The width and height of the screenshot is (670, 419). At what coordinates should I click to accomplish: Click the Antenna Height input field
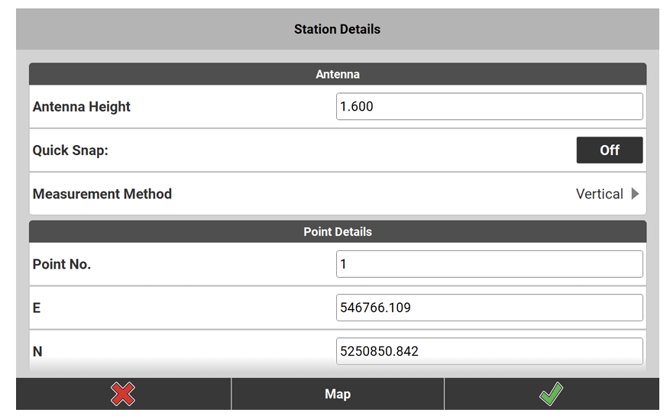pyautogui.click(x=489, y=107)
